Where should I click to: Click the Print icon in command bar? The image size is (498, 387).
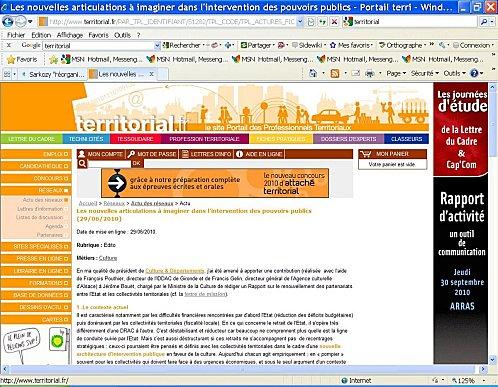point(370,74)
